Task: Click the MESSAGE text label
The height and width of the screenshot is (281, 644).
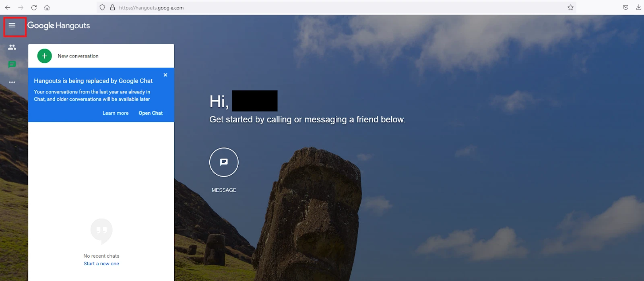Action: (x=224, y=190)
